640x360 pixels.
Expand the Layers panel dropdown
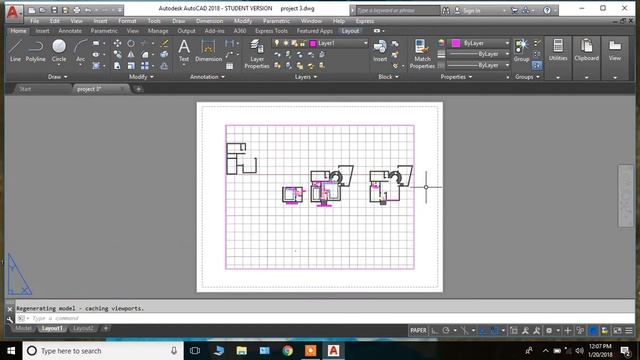(x=306, y=77)
